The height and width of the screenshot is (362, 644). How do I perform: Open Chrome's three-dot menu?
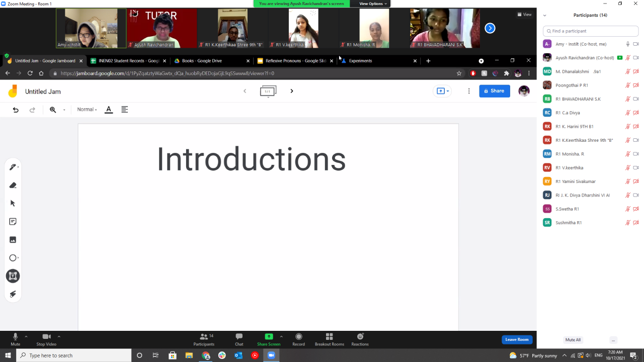(x=529, y=73)
